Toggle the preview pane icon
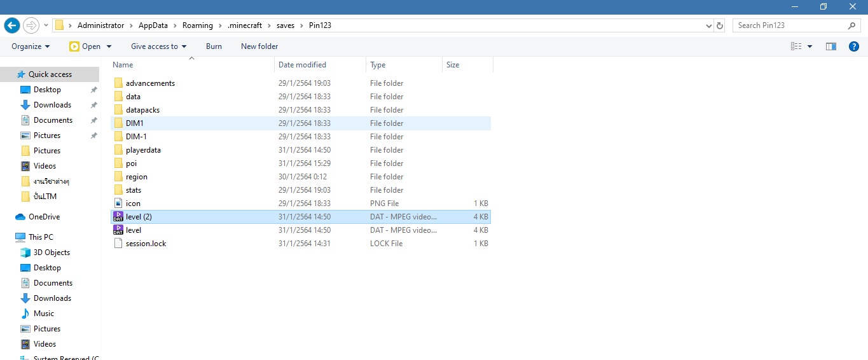868x360 pixels. [x=830, y=46]
